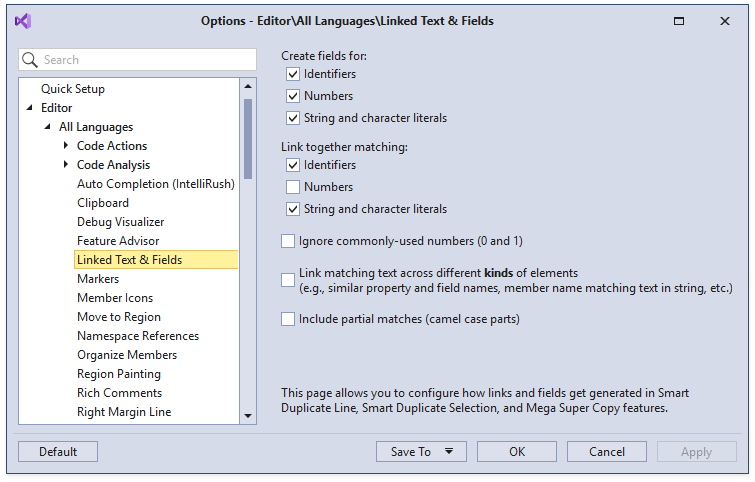This screenshot has width=755, height=482.
Task: Maximize the Options dialog window
Action: pos(679,21)
